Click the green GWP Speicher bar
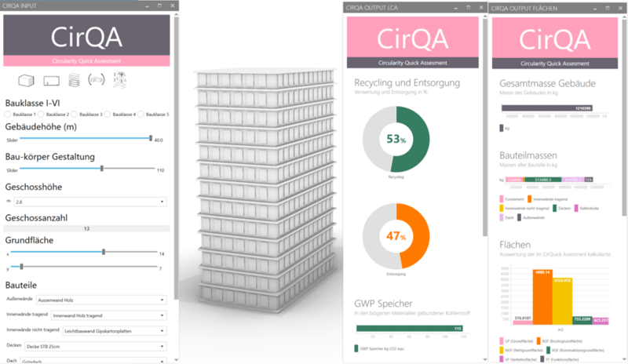Viewport: 628px width, 364px height. pyautogui.click(x=410, y=329)
